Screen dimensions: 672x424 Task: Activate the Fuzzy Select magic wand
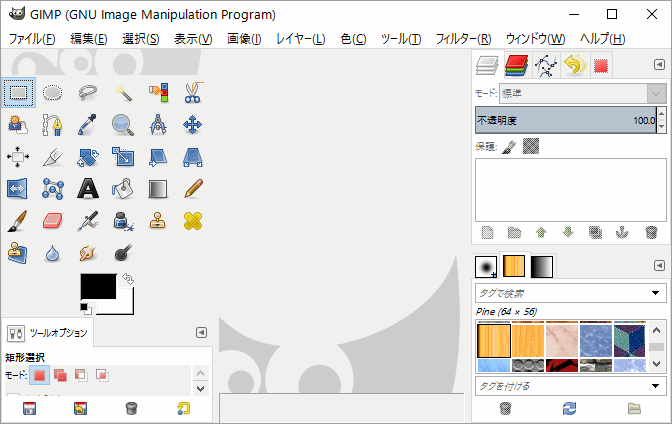(123, 92)
